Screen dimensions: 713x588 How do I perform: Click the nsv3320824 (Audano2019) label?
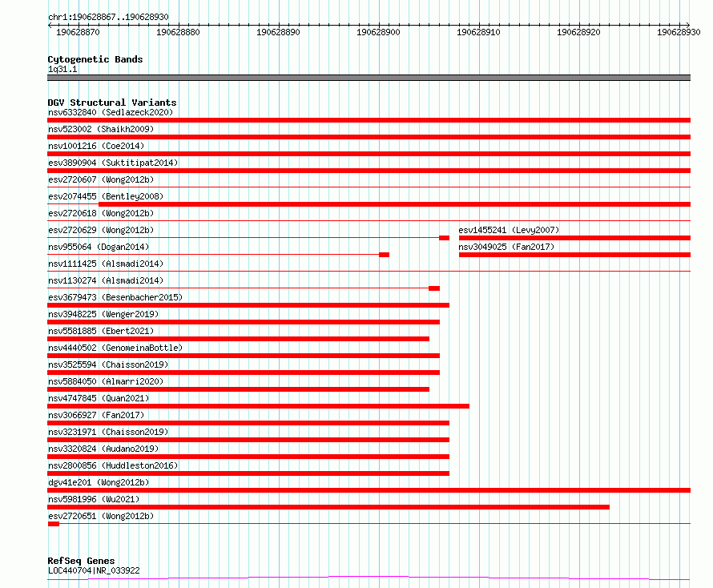(x=103, y=449)
